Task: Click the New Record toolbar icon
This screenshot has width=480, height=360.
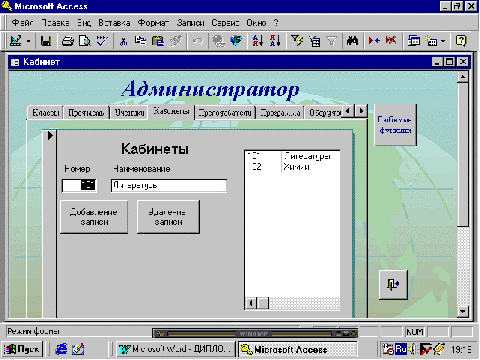Action: 374,41
